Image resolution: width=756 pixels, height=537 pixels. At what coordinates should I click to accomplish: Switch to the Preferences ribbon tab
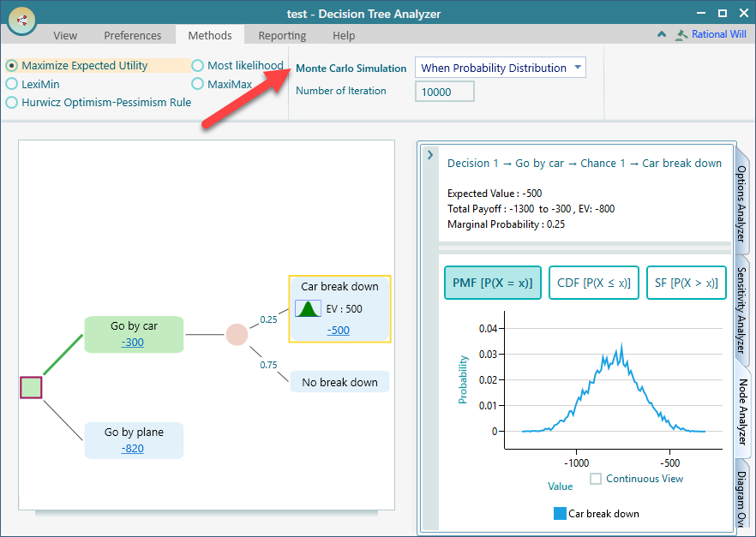click(x=133, y=35)
